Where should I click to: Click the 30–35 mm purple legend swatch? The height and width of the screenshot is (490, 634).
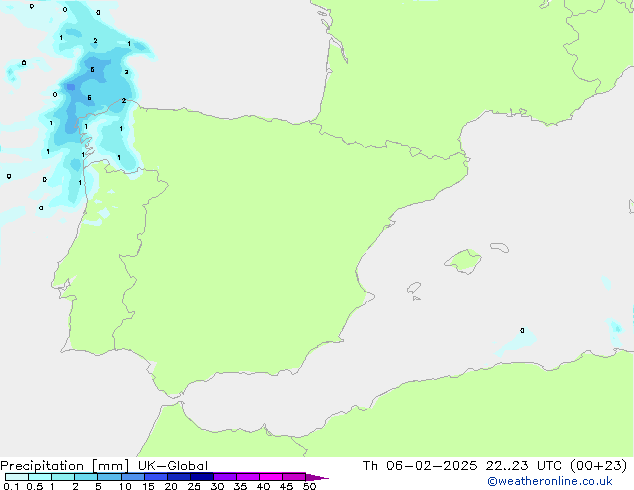tap(225, 477)
